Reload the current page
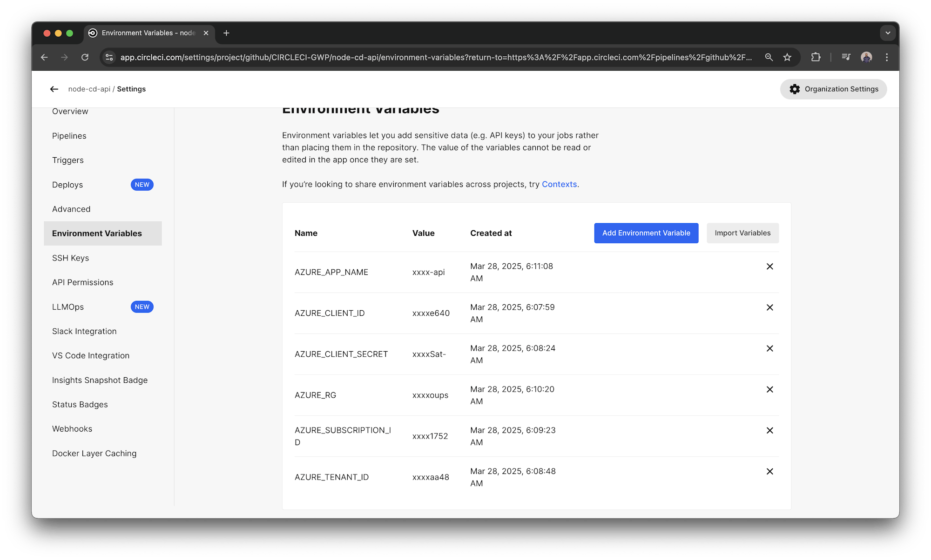 coord(85,57)
